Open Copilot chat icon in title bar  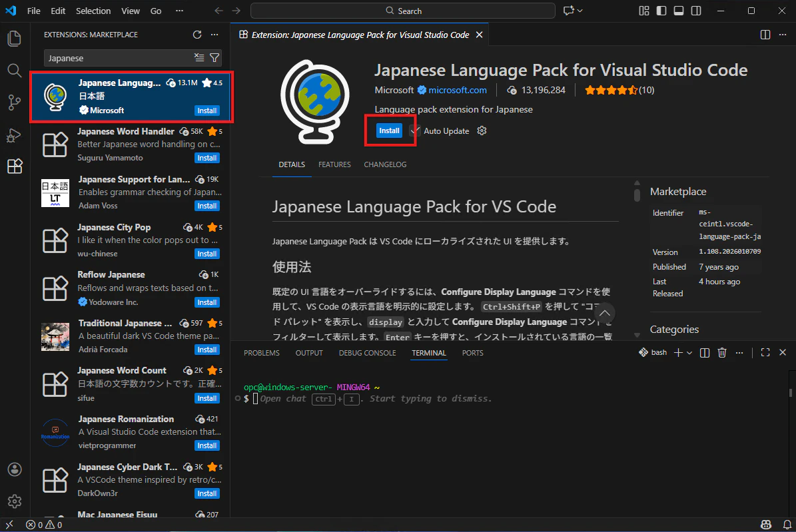click(569, 11)
